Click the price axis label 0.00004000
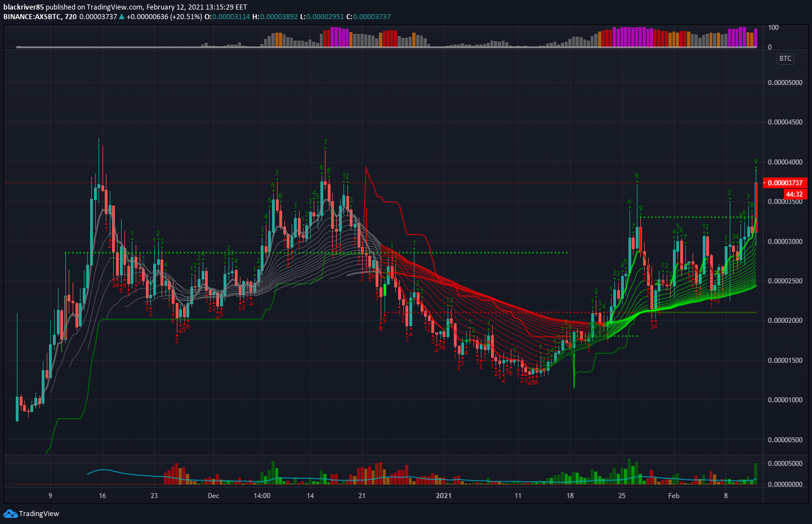The width and height of the screenshot is (812, 524). tap(786, 162)
